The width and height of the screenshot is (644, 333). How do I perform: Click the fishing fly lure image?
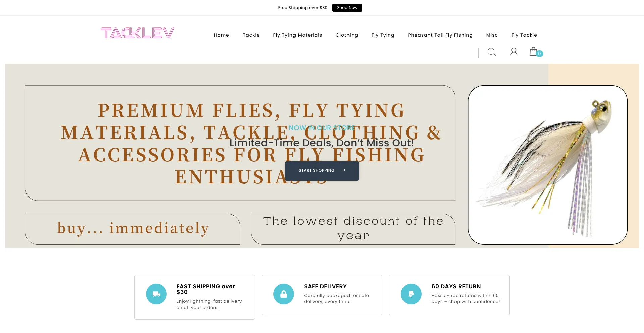[548, 165]
